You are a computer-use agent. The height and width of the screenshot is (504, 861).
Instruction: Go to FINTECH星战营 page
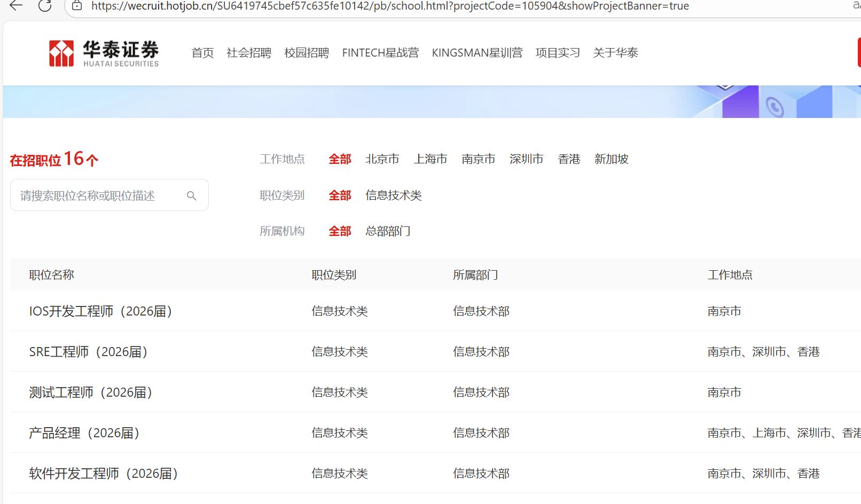(380, 53)
